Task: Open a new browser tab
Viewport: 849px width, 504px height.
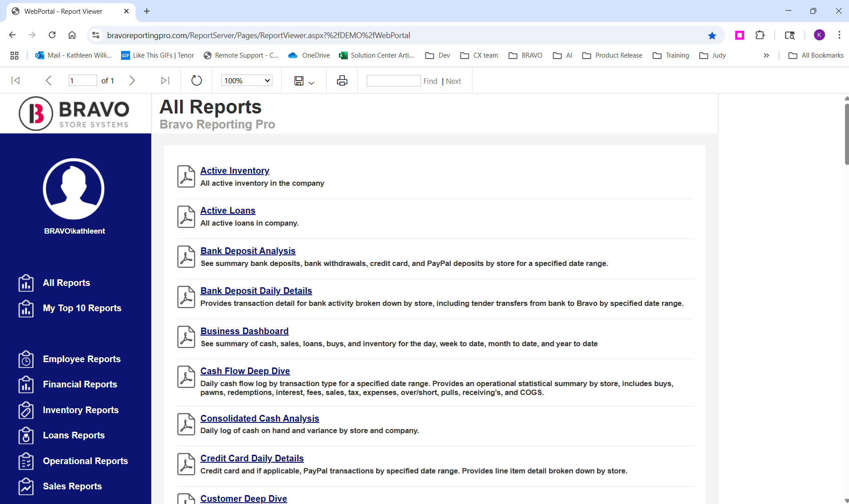Action: coord(147,11)
